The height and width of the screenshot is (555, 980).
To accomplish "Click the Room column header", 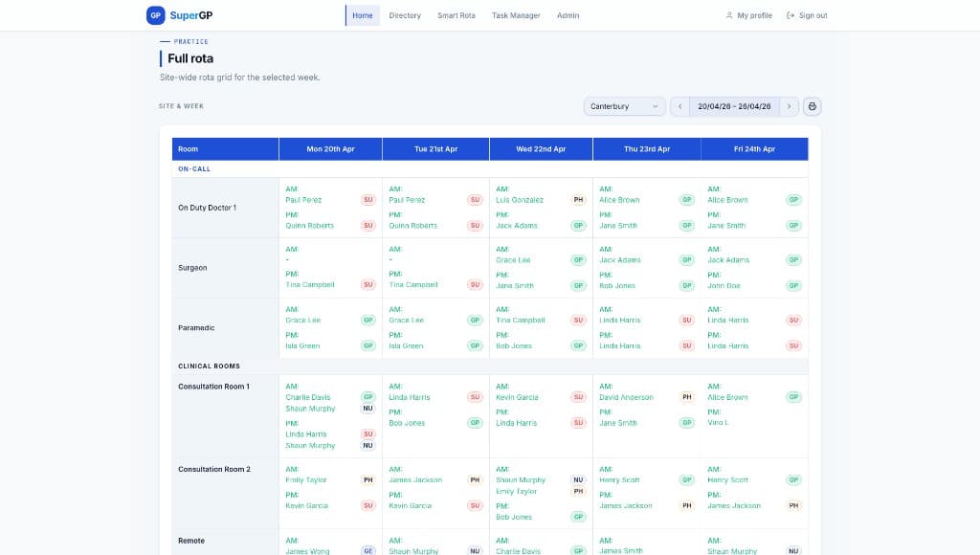I will 225,149.
